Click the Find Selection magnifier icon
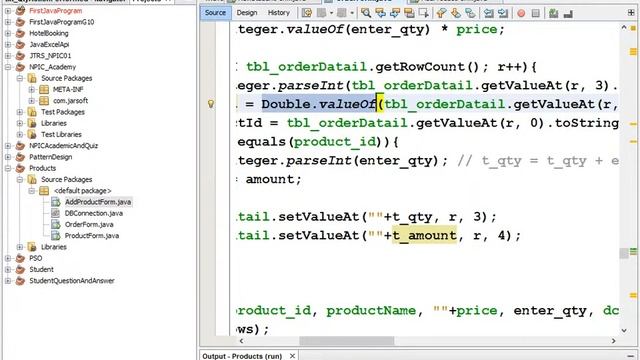This screenshot has width=640, height=360. [366, 13]
